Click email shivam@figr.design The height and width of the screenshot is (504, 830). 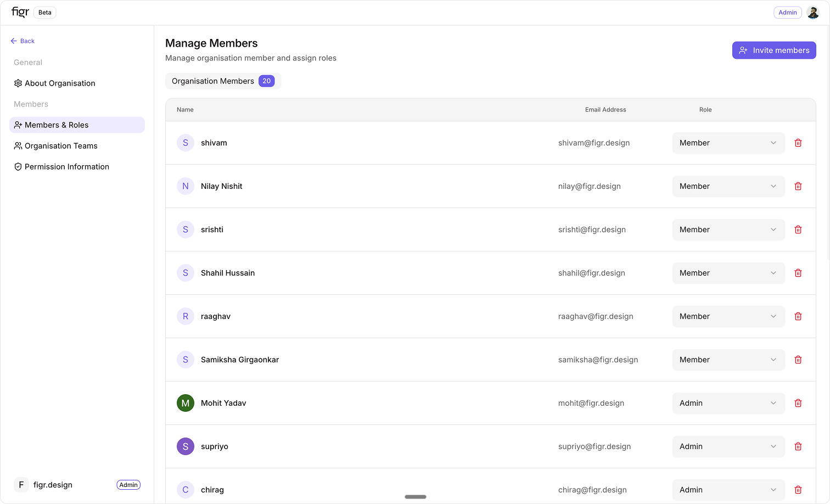(594, 143)
